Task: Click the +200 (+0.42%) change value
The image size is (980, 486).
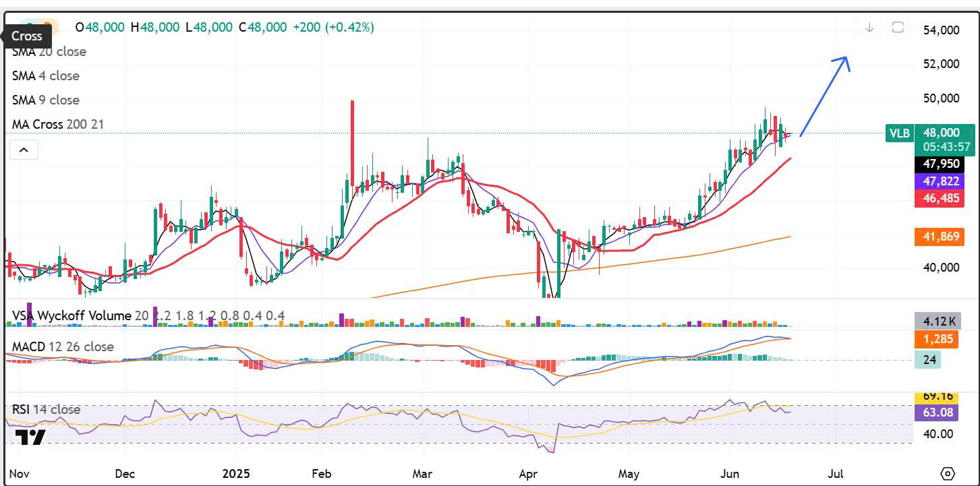Action: pos(333,27)
